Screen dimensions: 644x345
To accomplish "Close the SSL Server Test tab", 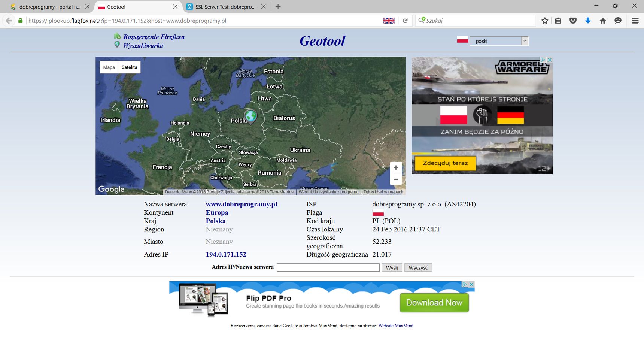I will [263, 7].
